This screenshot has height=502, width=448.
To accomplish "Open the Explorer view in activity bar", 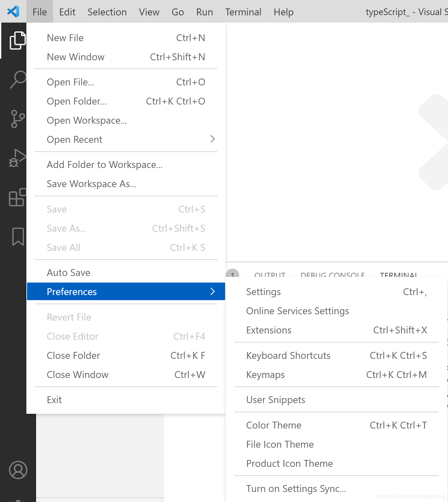I will click(x=17, y=40).
